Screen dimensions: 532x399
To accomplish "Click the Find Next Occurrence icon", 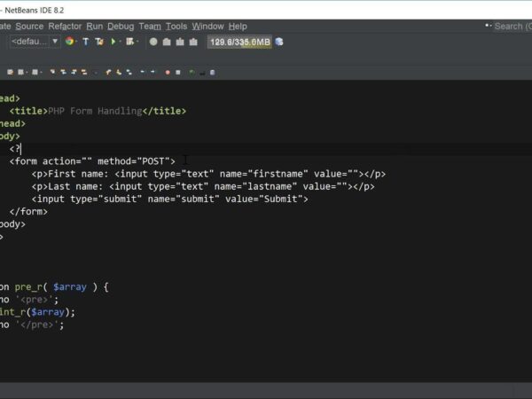I will pyautogui.click(x=74, y=72).
